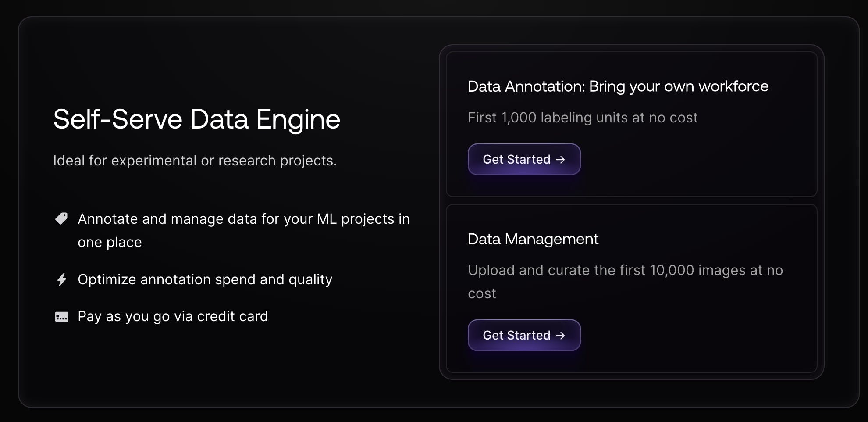Screen dimensions: 868x422
Task: Click the 'Ideal for experimental or research projects' text
Action: [195, 161]
